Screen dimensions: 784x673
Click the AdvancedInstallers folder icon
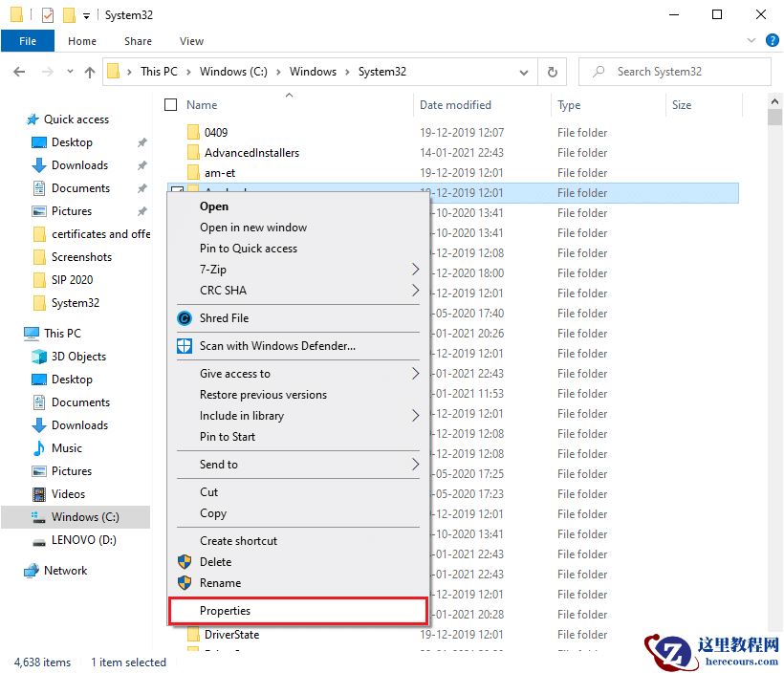click(193, 152)
